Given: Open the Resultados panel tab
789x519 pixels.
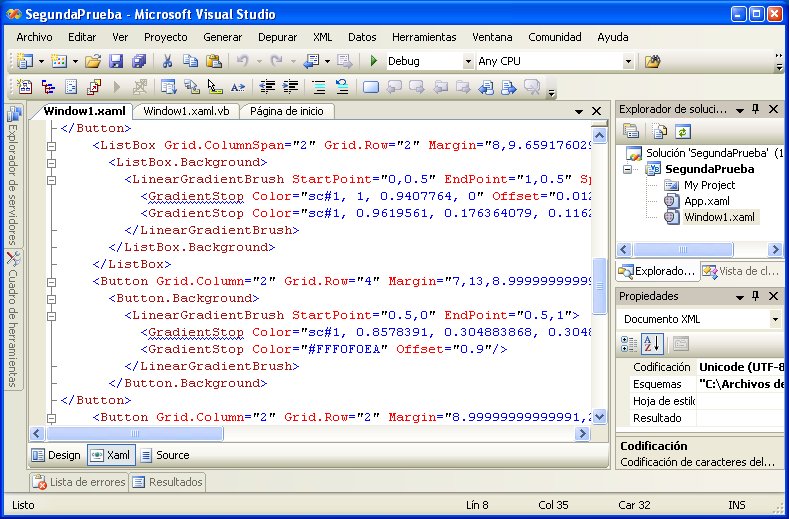Looking at the screenshot, I should [x=168, y=482].
